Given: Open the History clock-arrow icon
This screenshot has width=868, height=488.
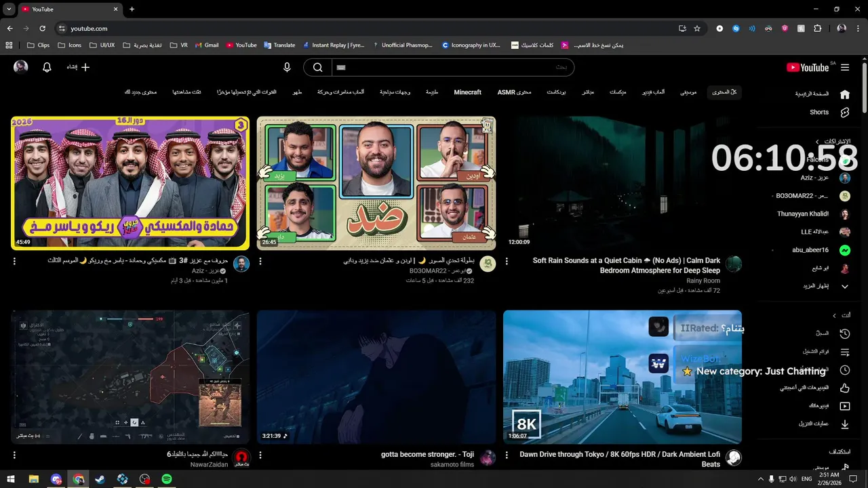Looking at the screenshot, I should (x=845, y=333).
